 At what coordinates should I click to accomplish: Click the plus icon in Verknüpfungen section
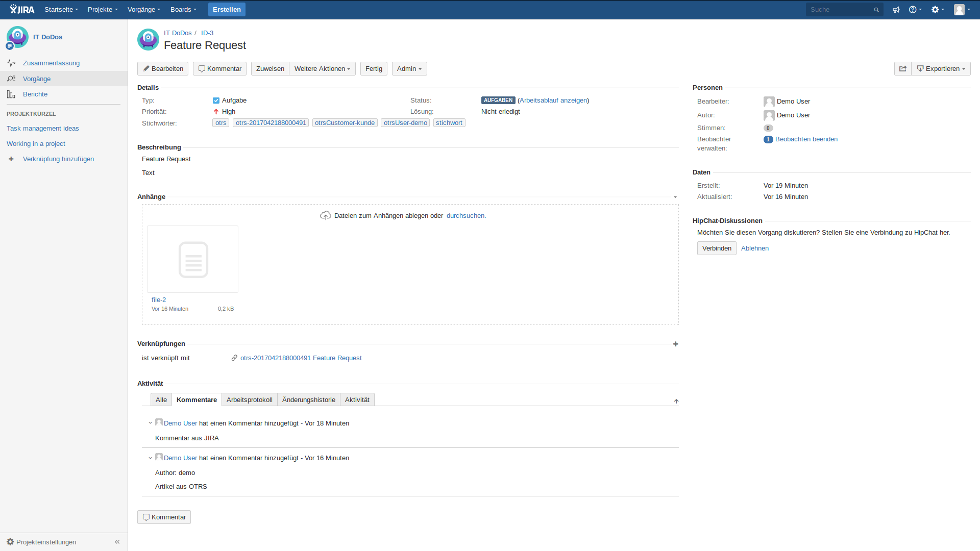coord(676,344)
